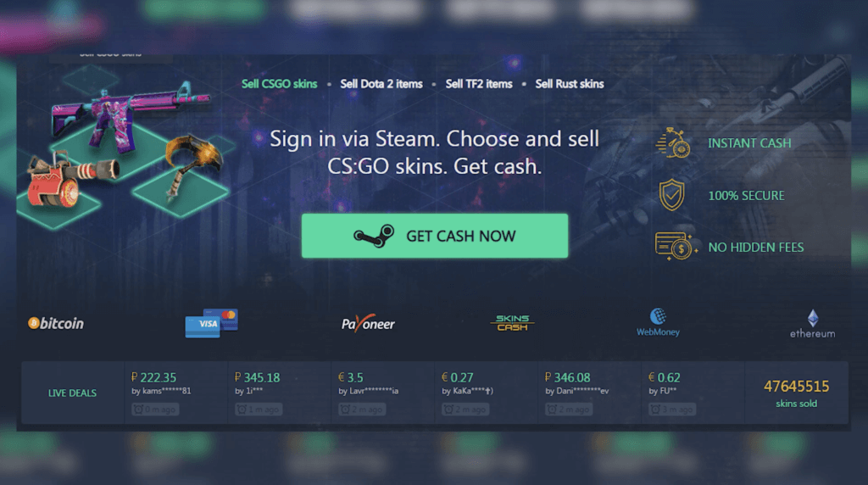Open the ₽ 222.35 live deal
The width and height of the screenshot is (868, 485).
(x=176, y=393)
